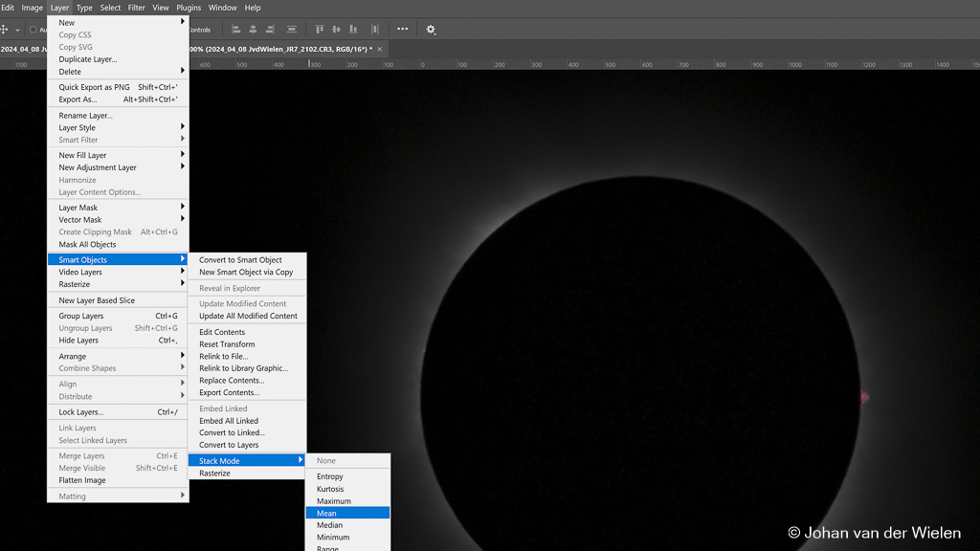Choose Convert to Smart Object

[x=248, y=260]
